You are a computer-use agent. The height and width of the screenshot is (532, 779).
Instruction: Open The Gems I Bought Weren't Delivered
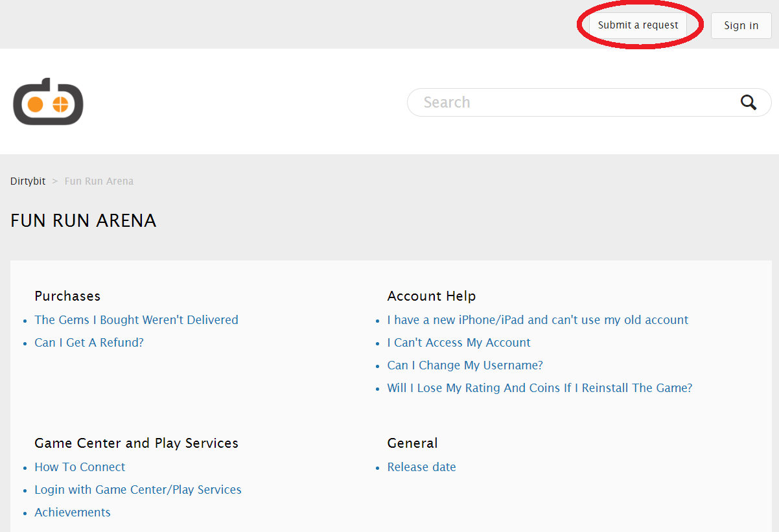136,320
